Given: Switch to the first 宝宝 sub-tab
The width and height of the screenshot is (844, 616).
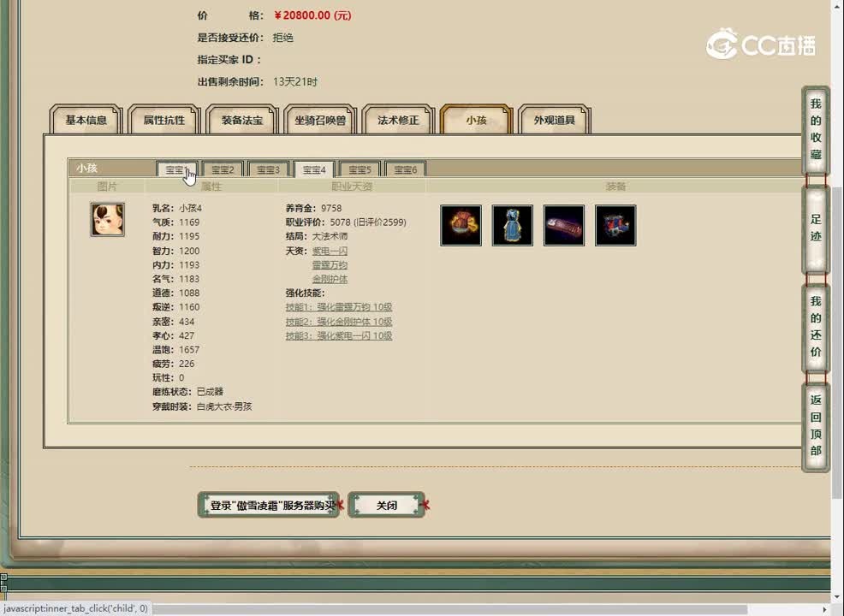Looking at the screenshot, I should pyautogui.click(x=177, y=169).
